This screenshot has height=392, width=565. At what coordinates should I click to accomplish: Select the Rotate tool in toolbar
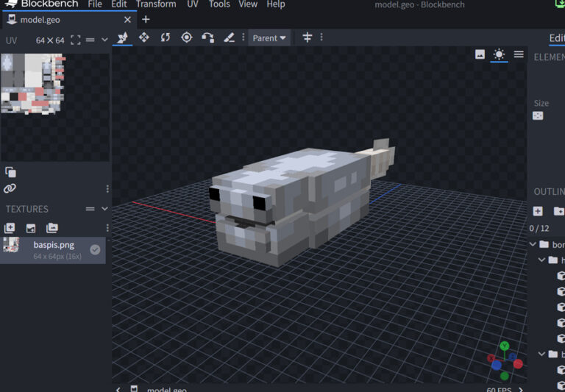[166, 38]
